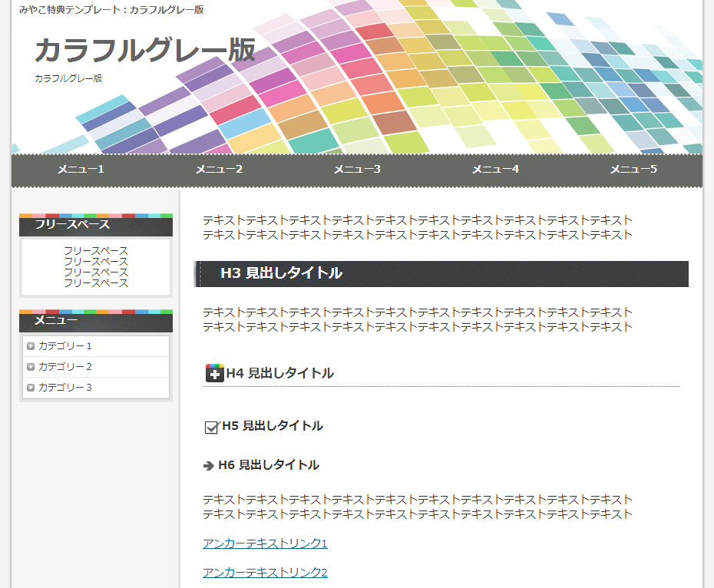Click the フリースペース sidebar heading
Screen dimensions: 714x588
click(96, 225)
